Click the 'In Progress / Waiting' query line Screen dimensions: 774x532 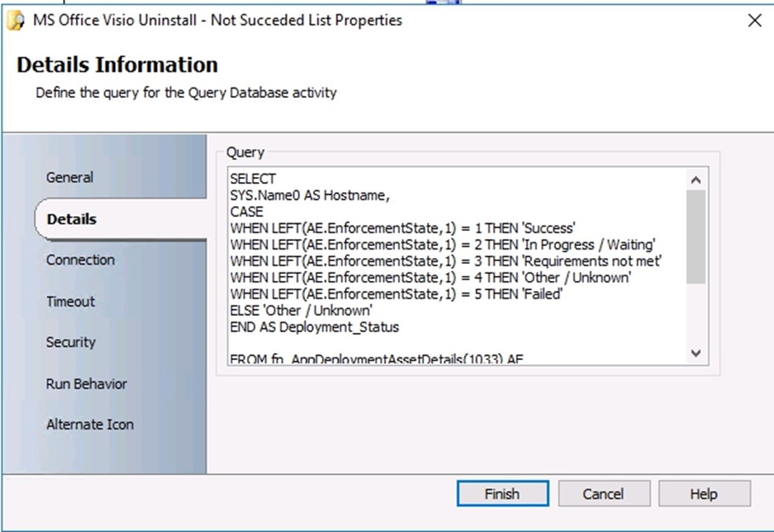click(x=443, y=245)
